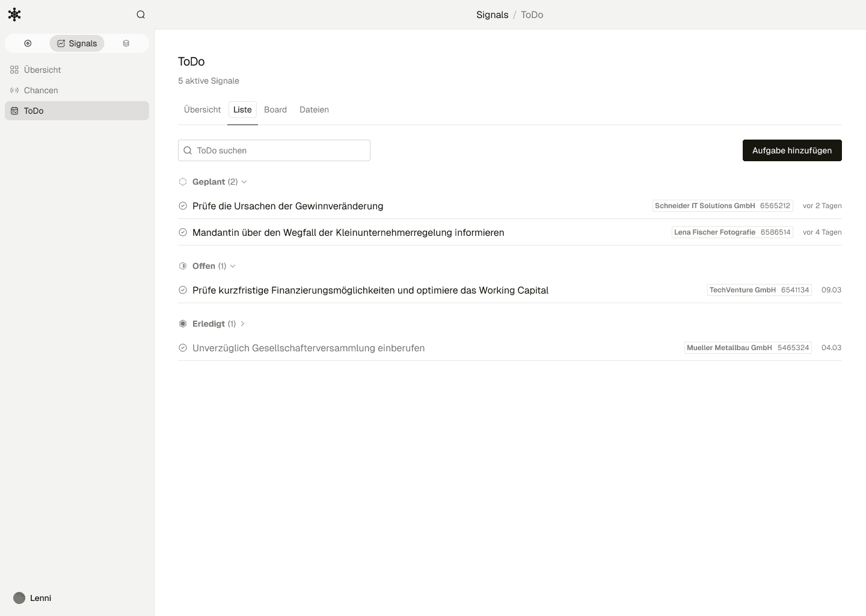Screen dimensions: 866x616
Task: Click Lena Fischer Fotografie tag
Action: click(732, 232)
